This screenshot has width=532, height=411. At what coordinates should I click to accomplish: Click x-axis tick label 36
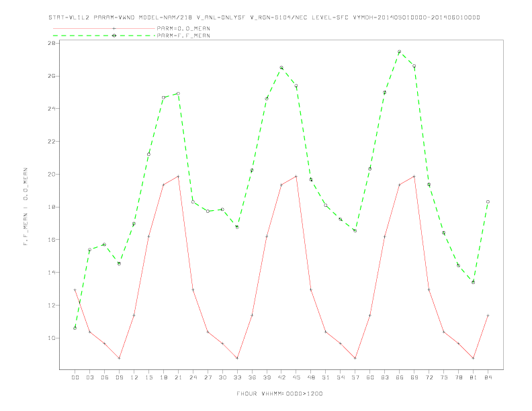252,377
